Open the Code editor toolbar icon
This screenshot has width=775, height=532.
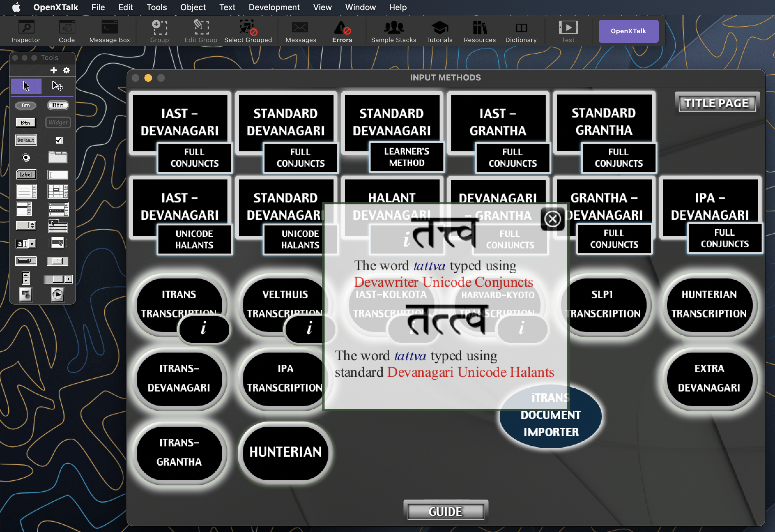67,31
